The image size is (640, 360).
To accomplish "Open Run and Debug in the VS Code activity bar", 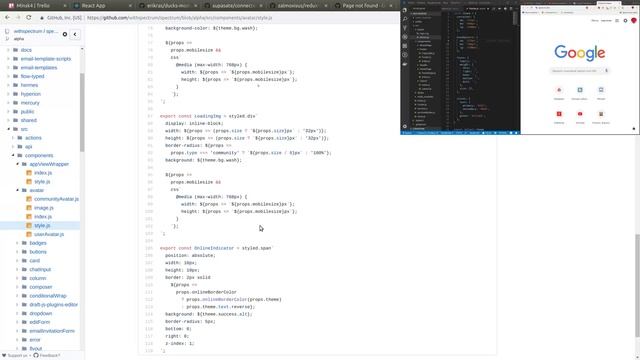I will [x=405, y=37].
